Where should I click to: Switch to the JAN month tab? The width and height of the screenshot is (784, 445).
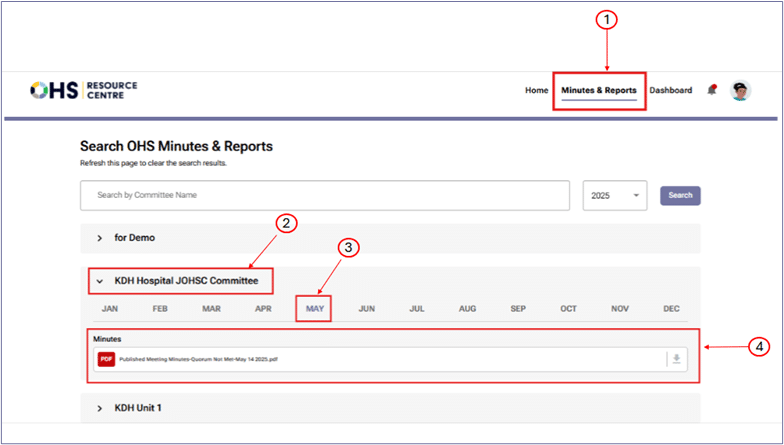pos(110,309)
